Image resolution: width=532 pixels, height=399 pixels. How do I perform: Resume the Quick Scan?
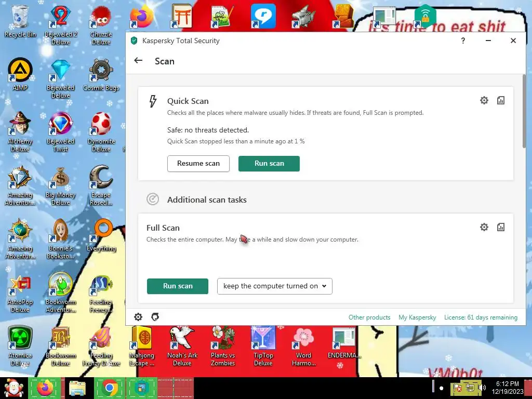[198, 164]
